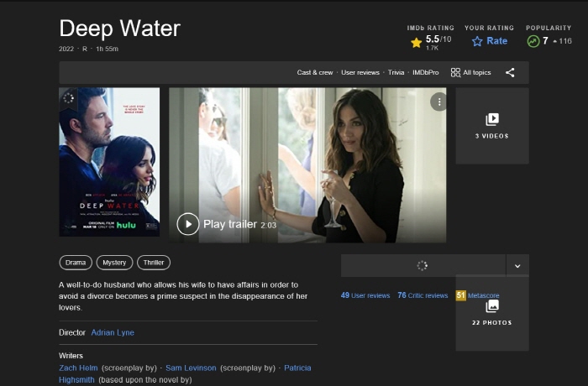Select the Drama genre chip
This screenshot has width=588, height=386.
tap(76, 263)
